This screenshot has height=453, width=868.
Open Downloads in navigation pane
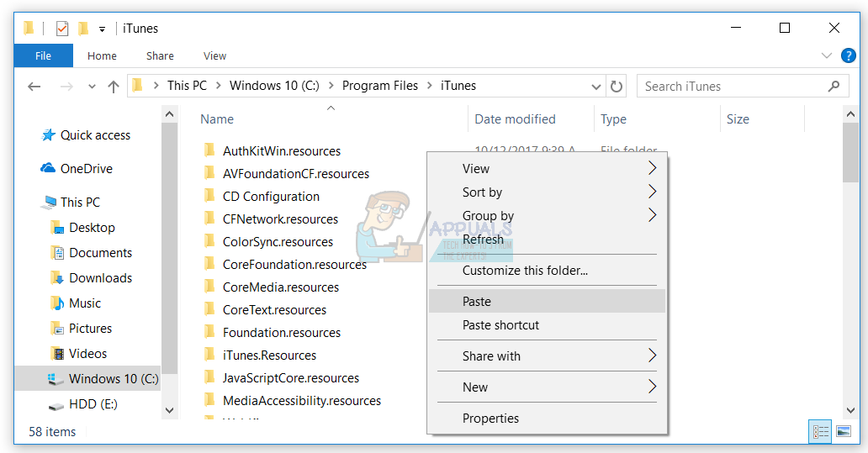pos(91,278)
